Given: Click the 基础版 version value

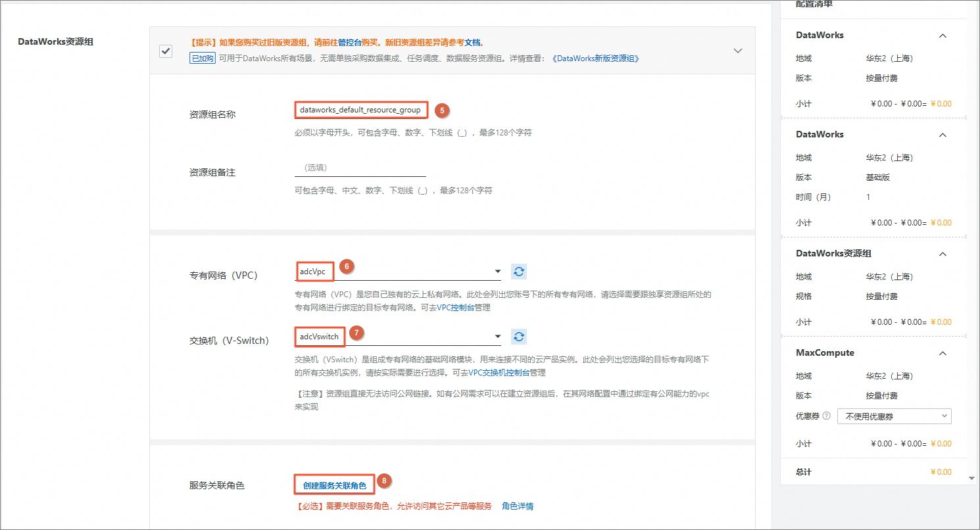Looking at the screenshot, I should click(x=879, y=178).
